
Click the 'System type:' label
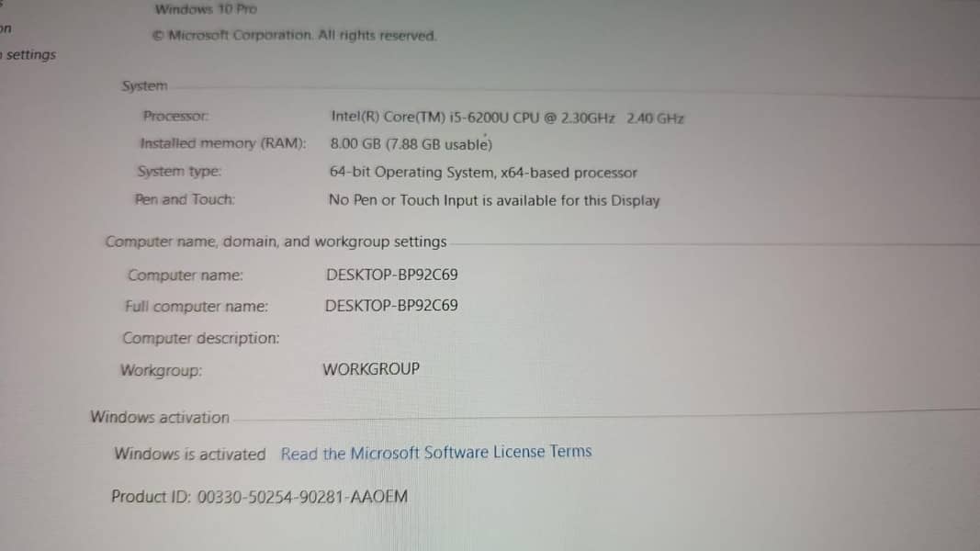click(179, 171)
